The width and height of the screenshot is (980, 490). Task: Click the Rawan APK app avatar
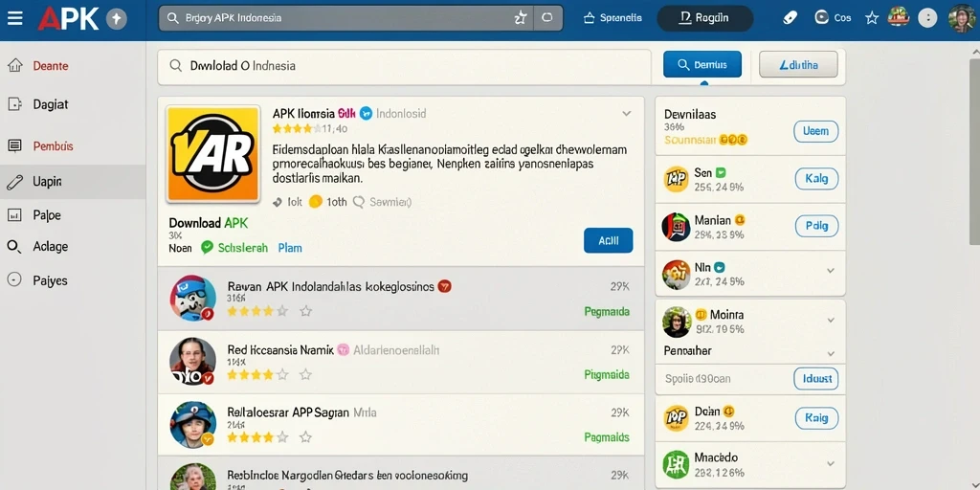point(192,299)
